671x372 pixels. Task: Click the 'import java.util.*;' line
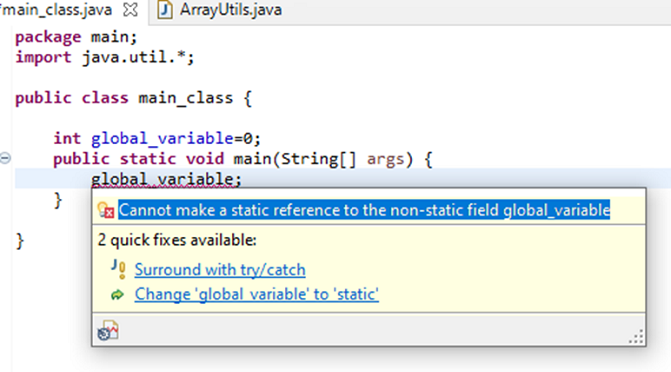105,57
